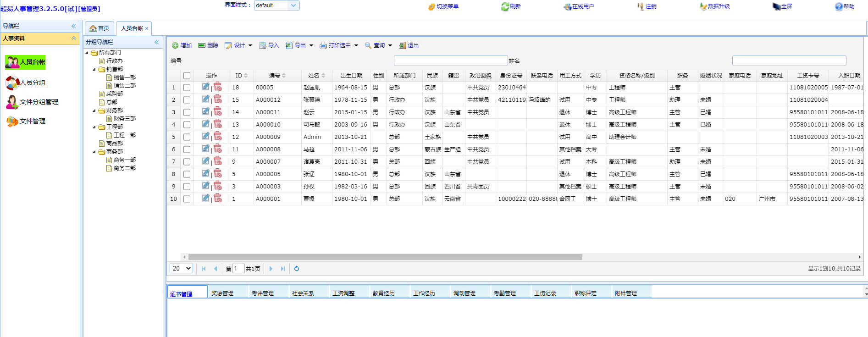Sort table by the ID column header
The image size is (868, 337).
tap(242, 75)
